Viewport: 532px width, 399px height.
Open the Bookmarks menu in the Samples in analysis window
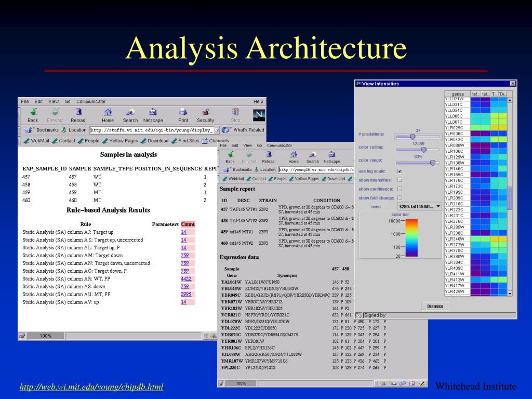coord(42,130)
